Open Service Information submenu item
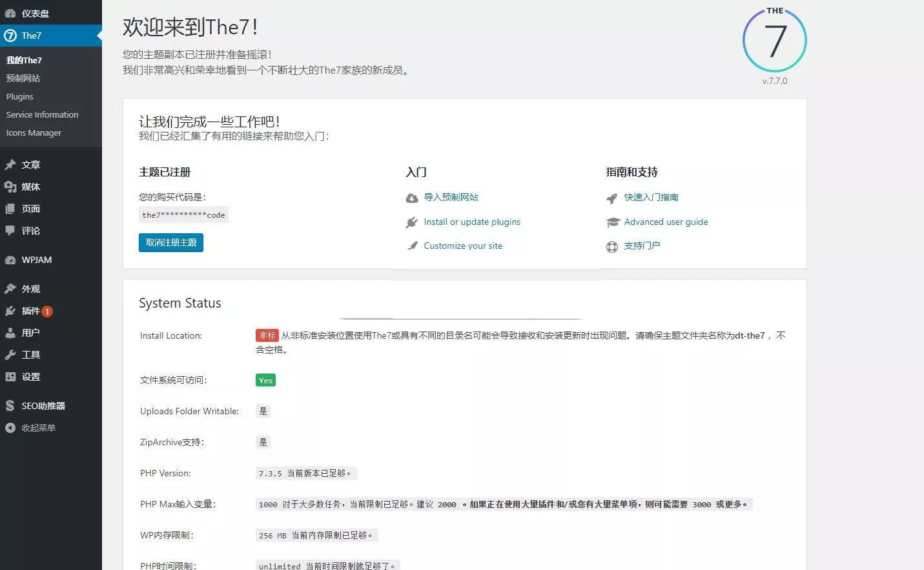Image resolution: width=924 pixels, height=570 pixels. 42,114
